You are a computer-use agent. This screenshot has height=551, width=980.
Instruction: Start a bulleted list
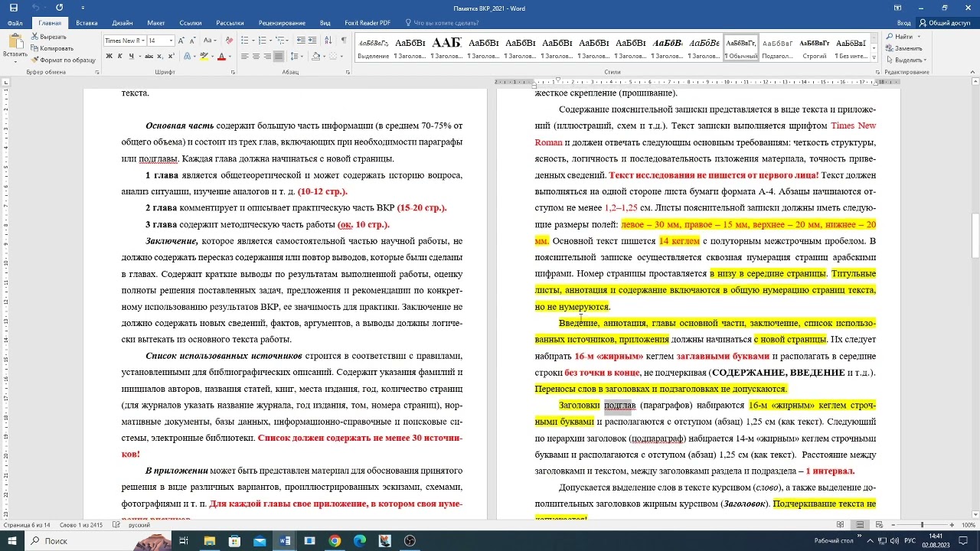(244, 41)
